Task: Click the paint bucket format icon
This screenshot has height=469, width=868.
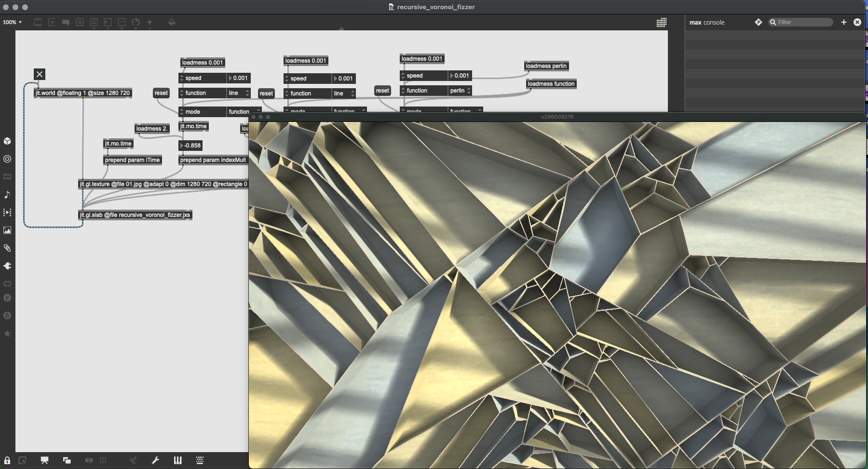Action: [172, 22]
